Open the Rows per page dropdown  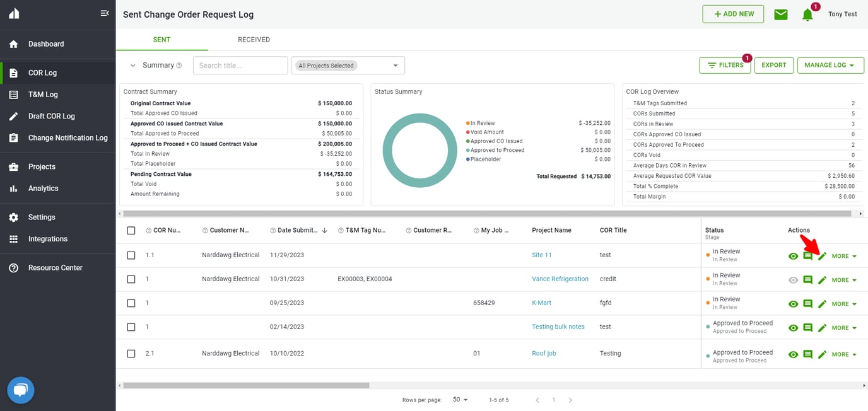[460, 400]
